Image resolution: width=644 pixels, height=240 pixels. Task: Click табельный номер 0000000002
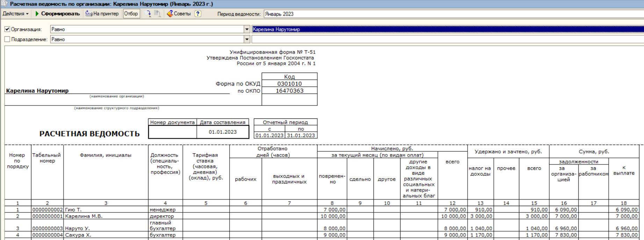point(47,210)
